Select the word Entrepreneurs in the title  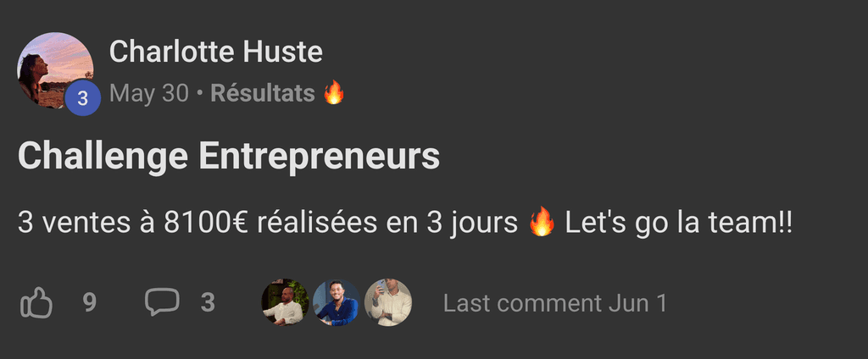point(320,157)
